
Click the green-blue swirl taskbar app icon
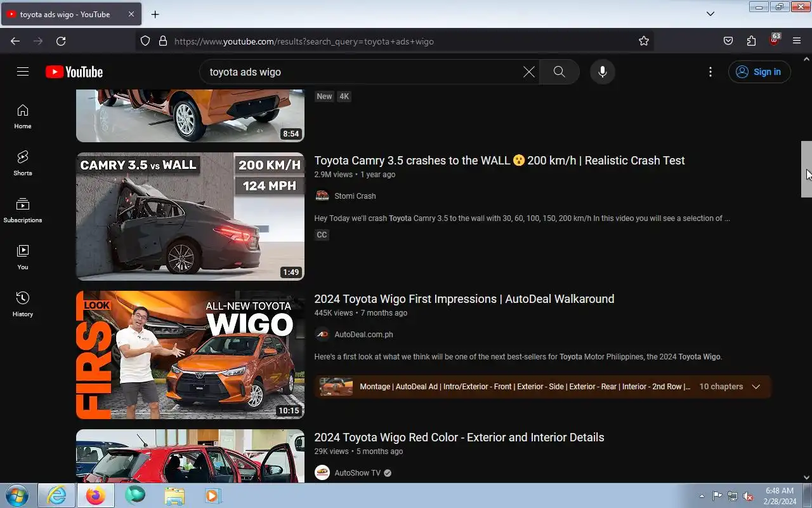point(134,495)
